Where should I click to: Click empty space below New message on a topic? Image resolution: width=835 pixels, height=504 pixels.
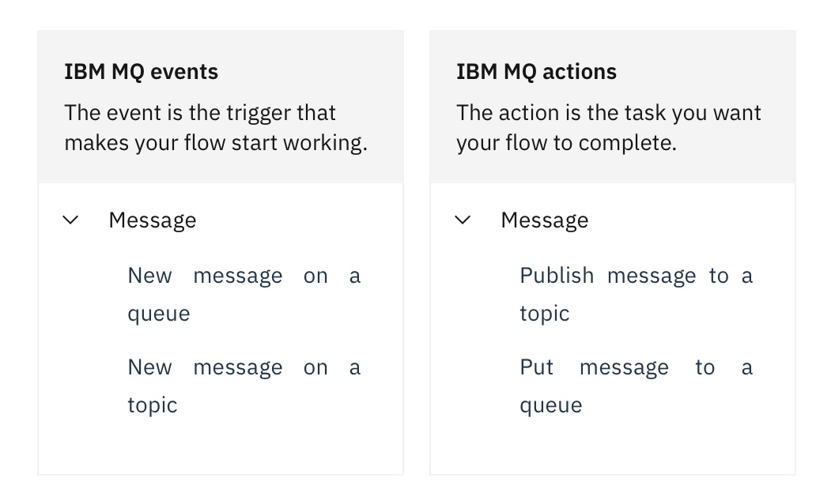(221, 447)
